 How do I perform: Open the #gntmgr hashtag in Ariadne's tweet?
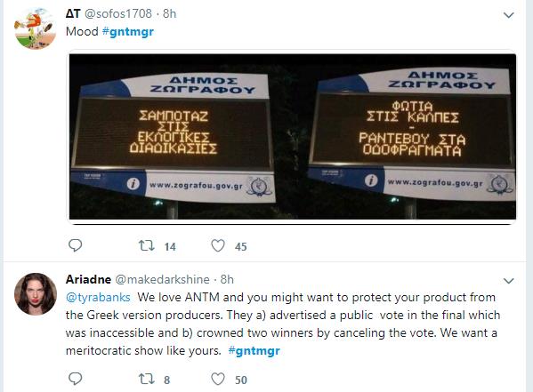254,350
